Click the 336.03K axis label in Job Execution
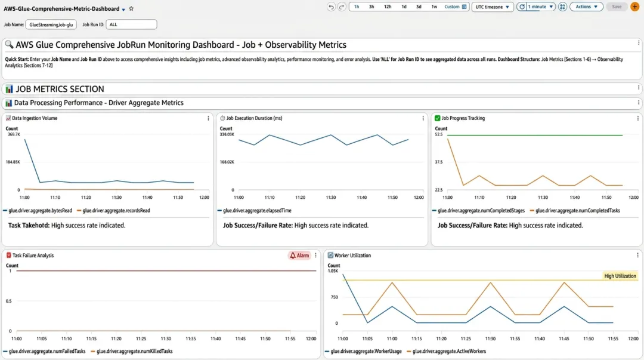 (x=227, y=134)
